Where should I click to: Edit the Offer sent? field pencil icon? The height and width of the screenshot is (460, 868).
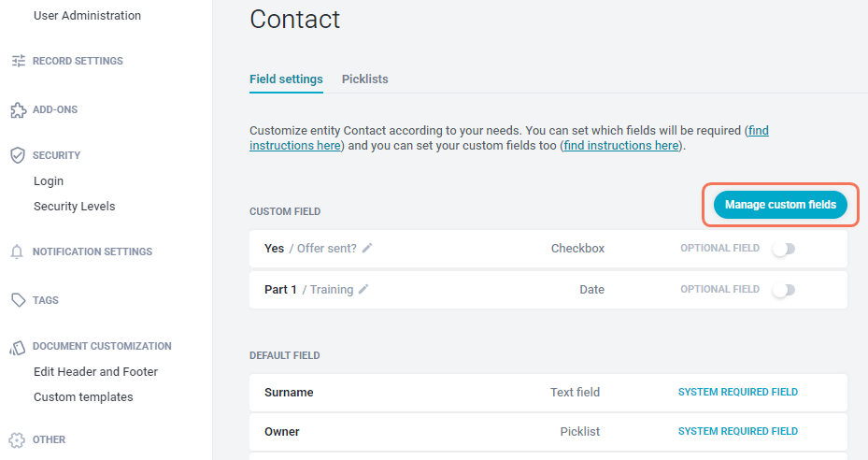tap(367, 249)
